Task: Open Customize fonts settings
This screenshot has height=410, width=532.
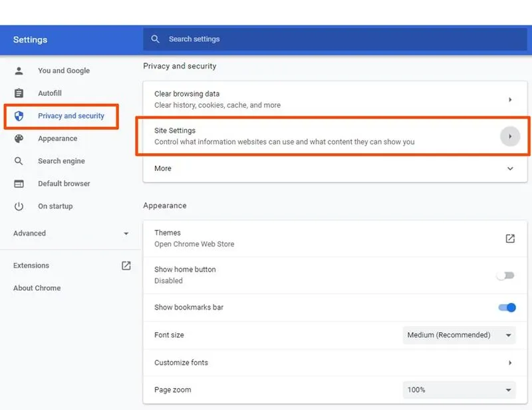Action: (332, 363)
